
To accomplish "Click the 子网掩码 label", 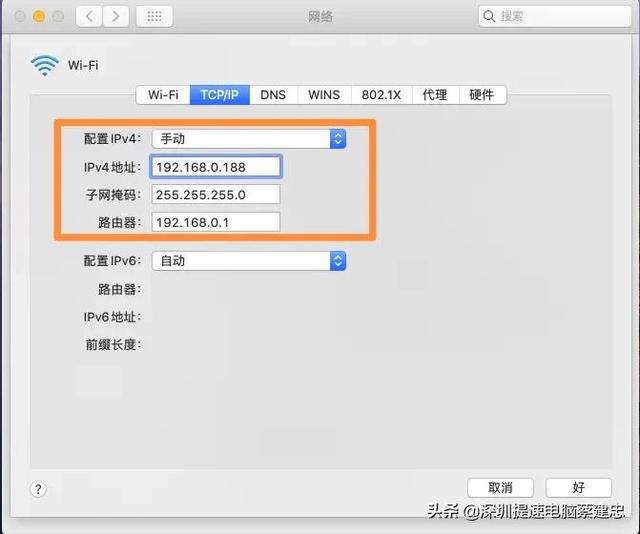I will coord(113,195).
